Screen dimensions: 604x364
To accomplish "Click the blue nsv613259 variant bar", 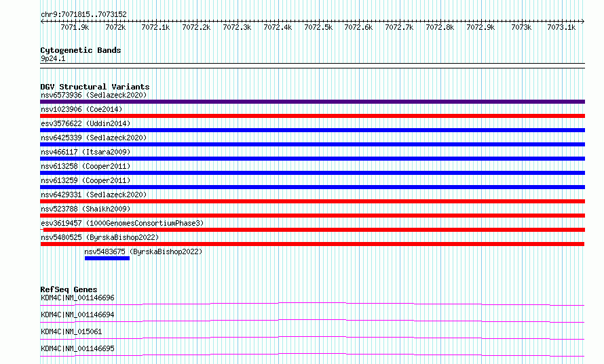I will point(312,187).
